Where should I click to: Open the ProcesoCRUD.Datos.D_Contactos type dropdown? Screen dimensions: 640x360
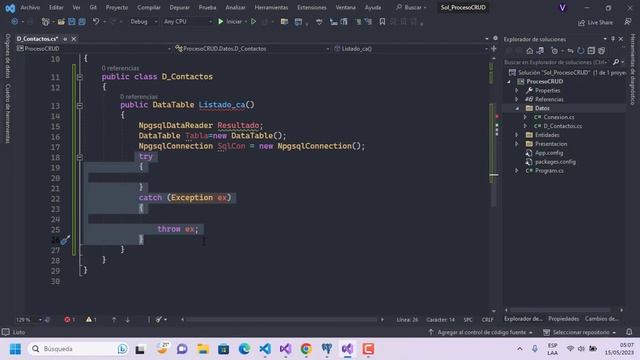click(252, 49)
